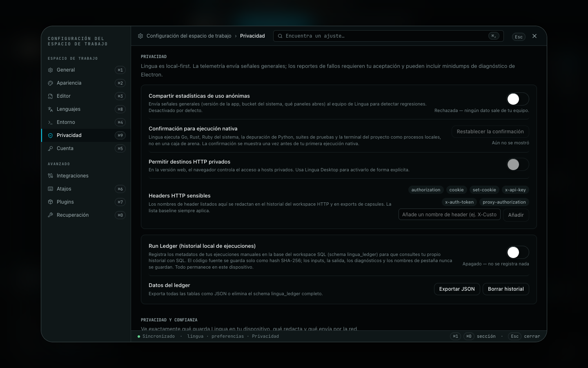The image size is (588, 368).
Task: Turn on the Run Ledger toggle
Action: pyautogui.click(x=517, y=252)
